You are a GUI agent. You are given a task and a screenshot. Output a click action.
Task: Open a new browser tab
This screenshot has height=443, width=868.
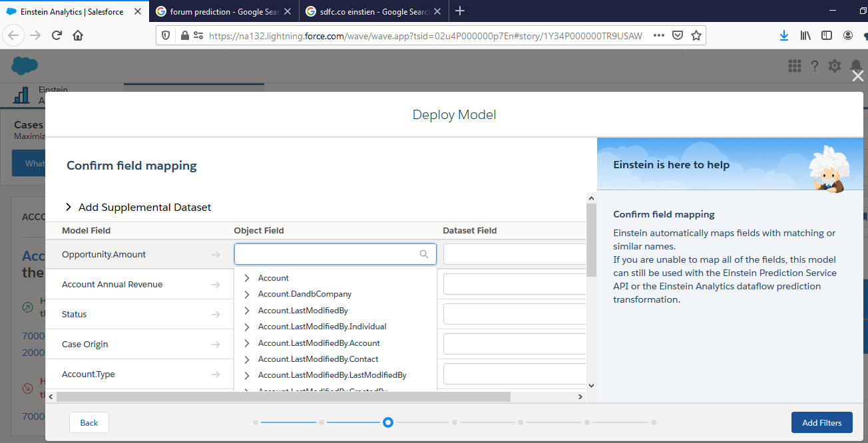coord(460,11)
